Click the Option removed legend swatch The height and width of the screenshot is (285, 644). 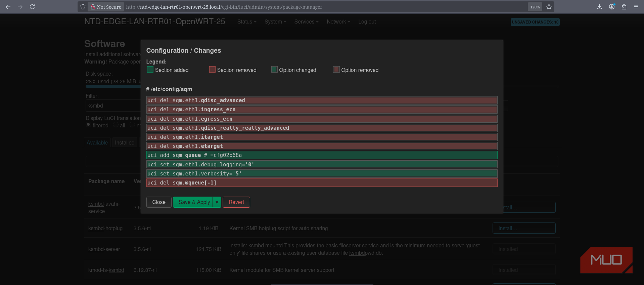click(x=336, y=70)
